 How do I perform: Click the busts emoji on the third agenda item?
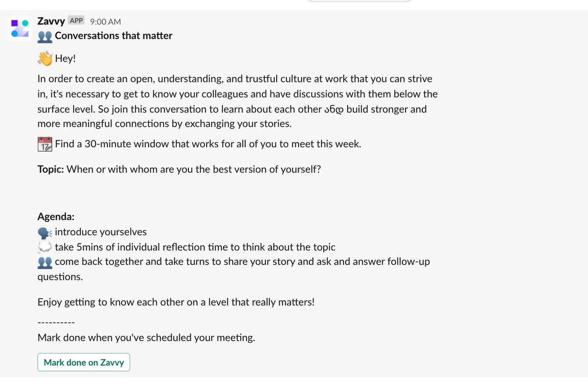point(44,261)
